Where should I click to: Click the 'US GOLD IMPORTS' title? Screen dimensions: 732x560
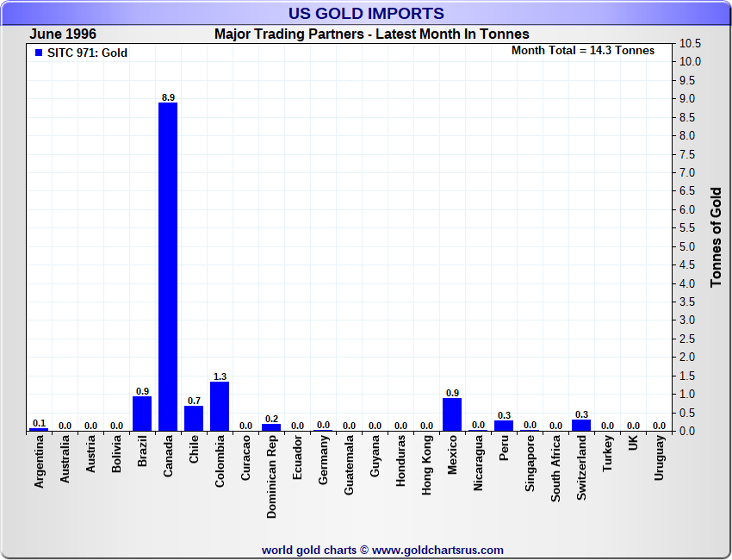(x=366, y=14)
